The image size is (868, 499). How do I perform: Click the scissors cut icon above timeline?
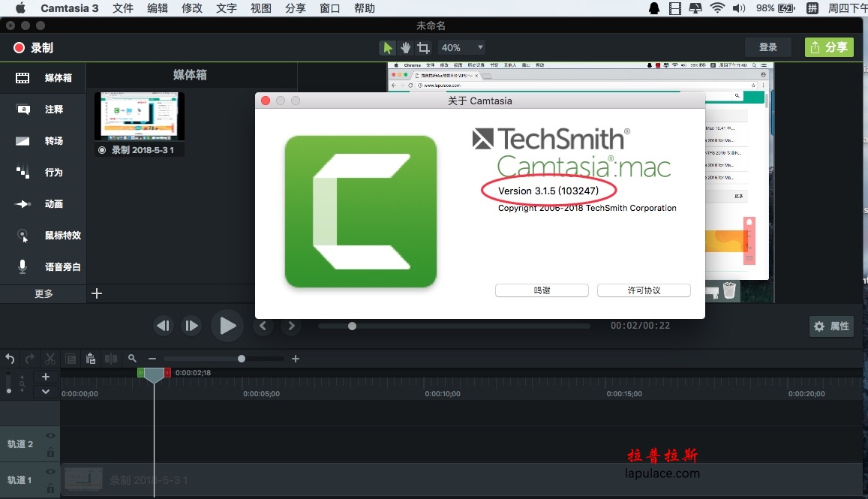click(50, 359)
